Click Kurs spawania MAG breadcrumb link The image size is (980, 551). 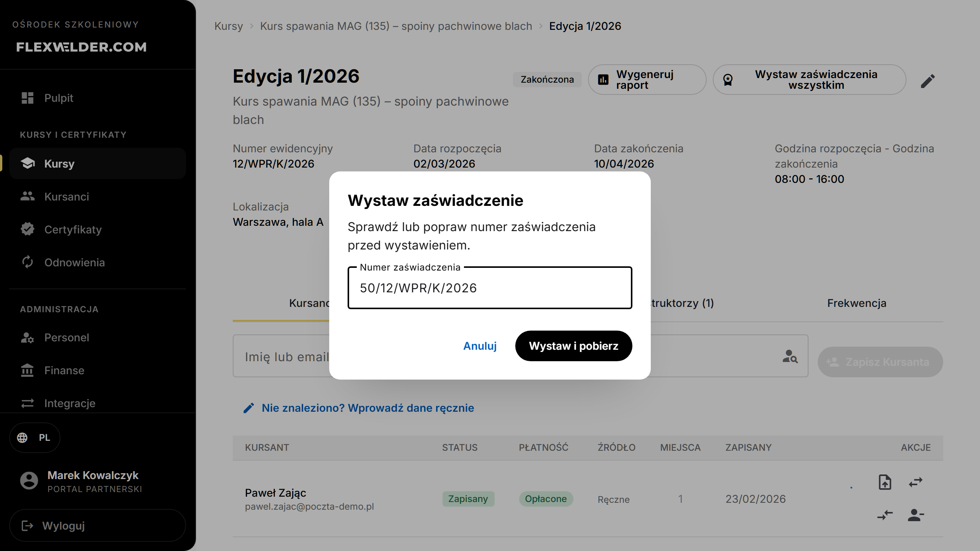pos(396,26)
